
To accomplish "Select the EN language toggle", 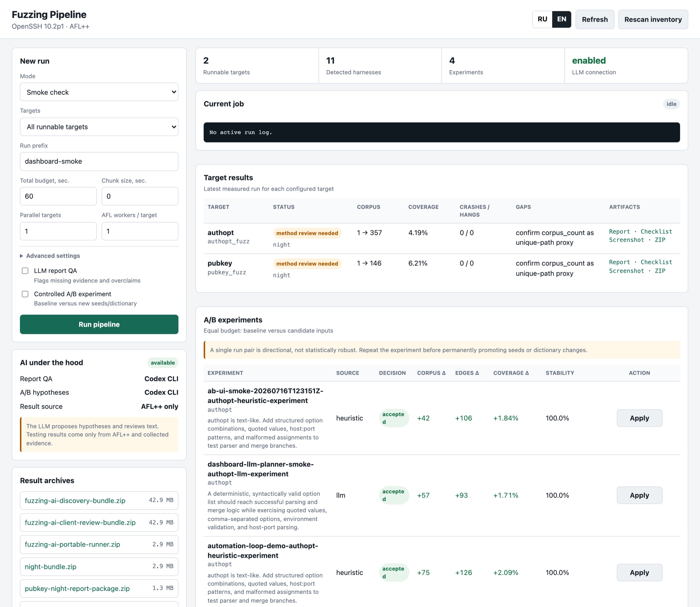I will point(562,19).
